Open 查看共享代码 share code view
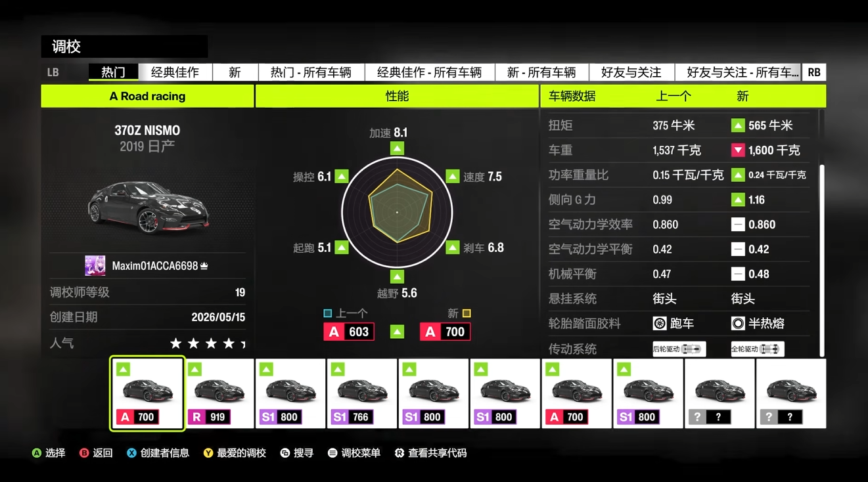Image resolution: width=868 pixels, height=482 pixels. (437, 453)
